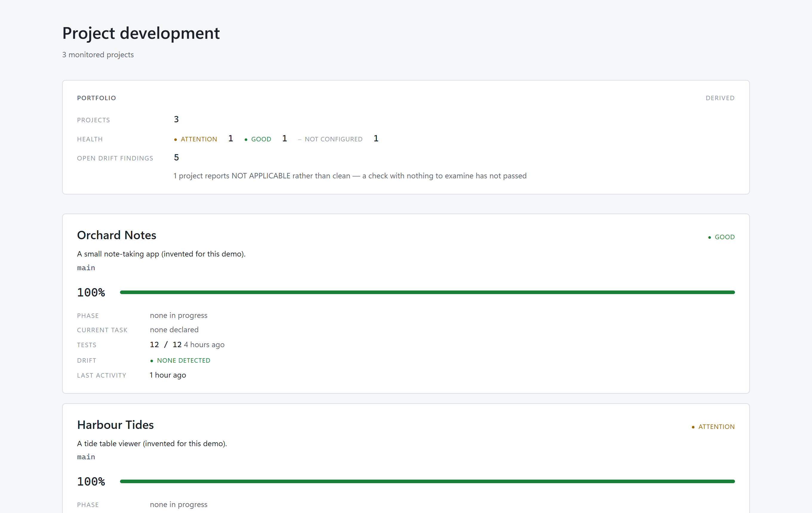Open the Orchard Notes project title
812x513 pixels.
(x=117, y=235)
